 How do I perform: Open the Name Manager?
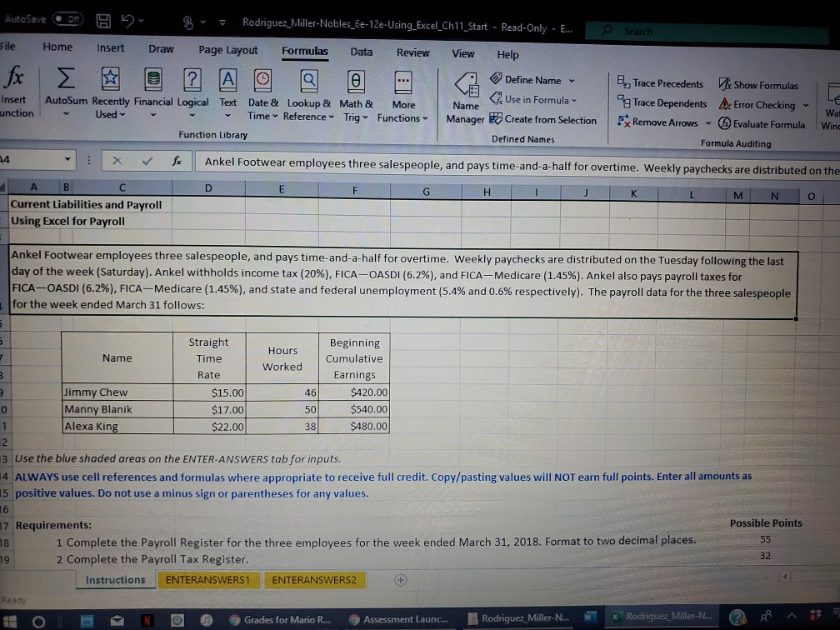pyautogui.click(x=464, y=94)
